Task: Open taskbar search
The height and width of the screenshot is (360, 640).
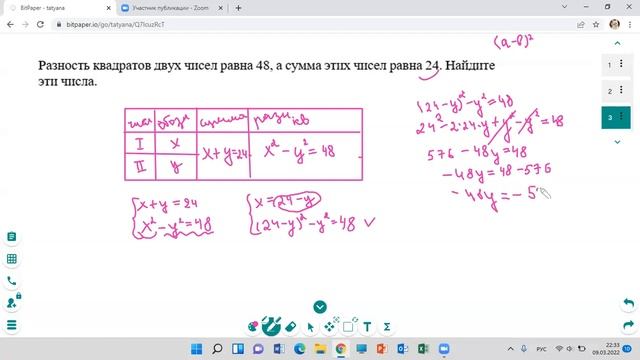Action: (217, 349)
